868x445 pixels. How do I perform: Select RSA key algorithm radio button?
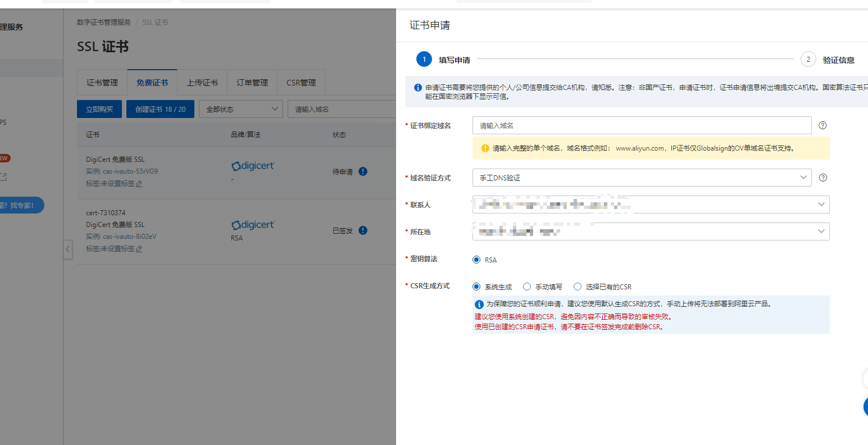pyautogui.click(x=476, y=260)
